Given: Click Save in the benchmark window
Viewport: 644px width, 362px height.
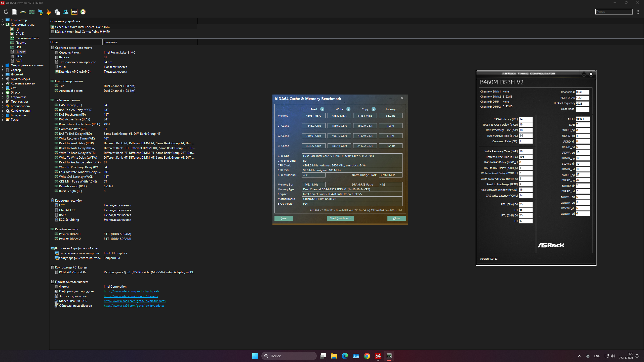Looking at the screenshot, I should click(284, 218).
